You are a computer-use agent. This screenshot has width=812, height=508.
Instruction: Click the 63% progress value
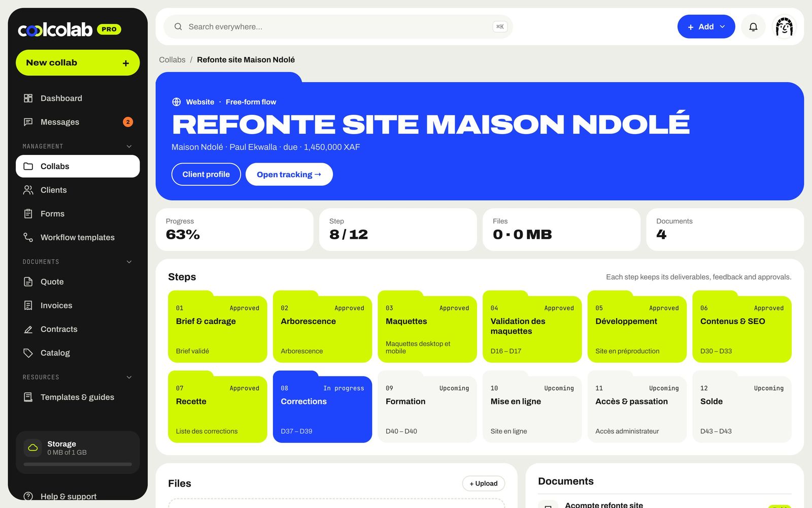point(183,235)
